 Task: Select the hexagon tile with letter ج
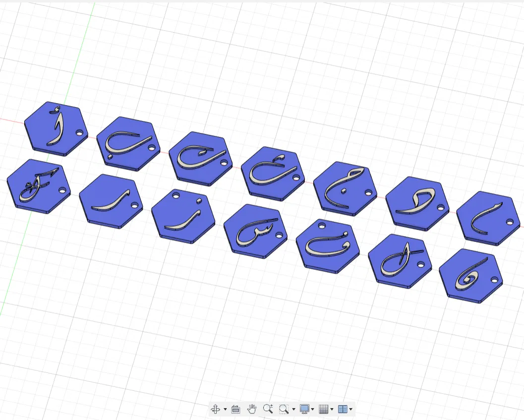[345, 188]
